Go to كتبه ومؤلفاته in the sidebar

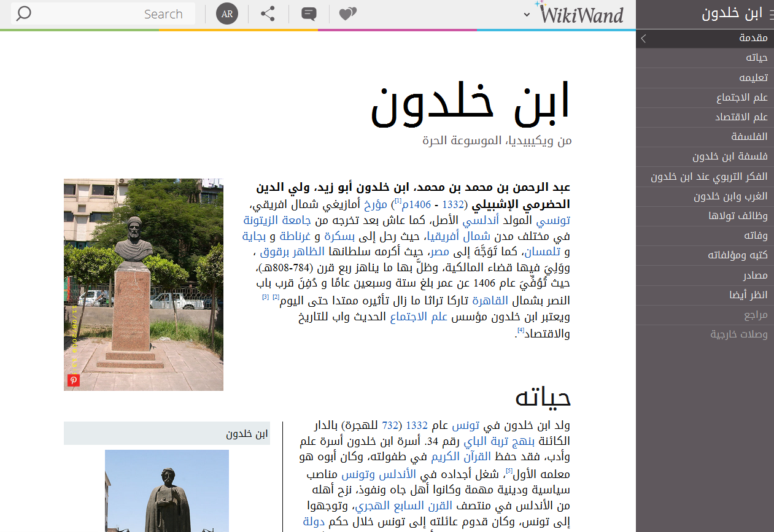(x=737, y=255)
